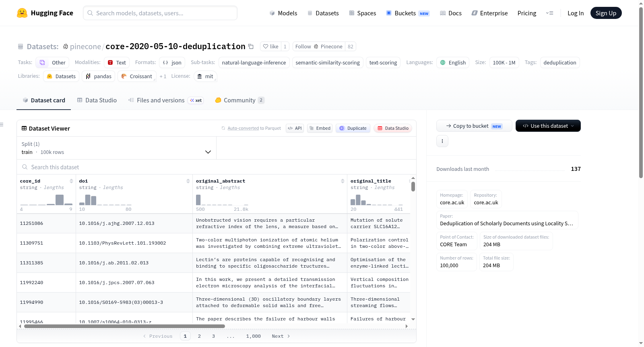Sort by doi column sort icon
The image size is (644, 347).
point(188,181)
